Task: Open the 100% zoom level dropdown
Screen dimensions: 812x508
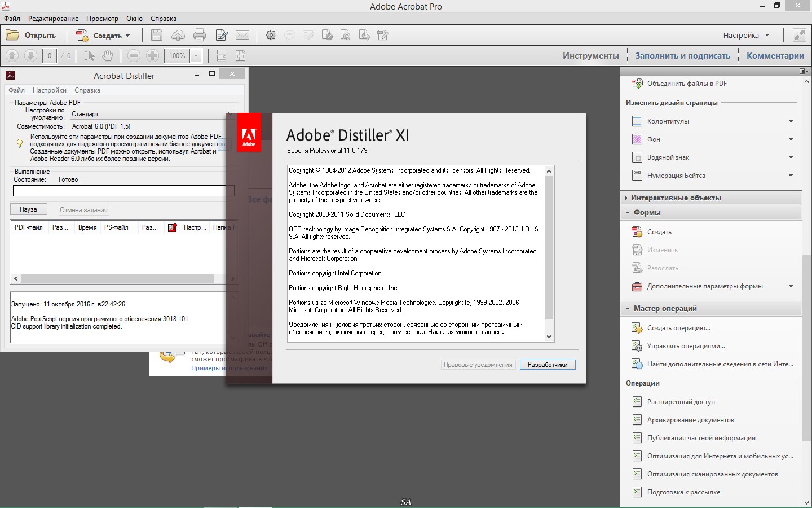Action: tap(196, 56)
